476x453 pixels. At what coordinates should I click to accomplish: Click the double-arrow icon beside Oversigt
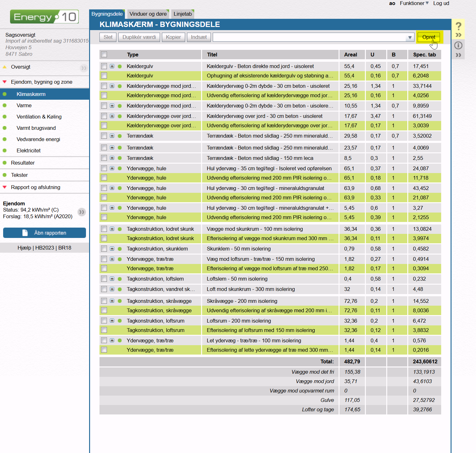pyautogui.click(x=83, y=68)
